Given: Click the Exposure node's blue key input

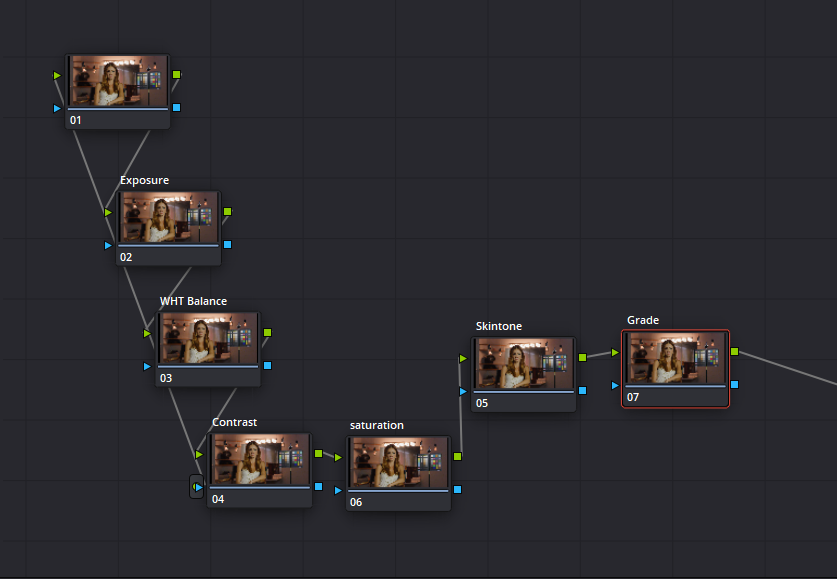Looking at the screenshot, I should (108, 245).
